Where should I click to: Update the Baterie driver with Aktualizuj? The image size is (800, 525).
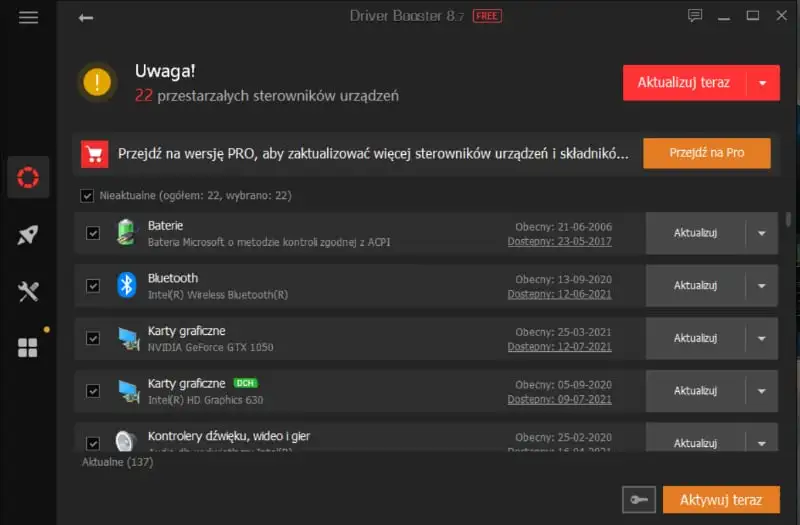[695, 233]
